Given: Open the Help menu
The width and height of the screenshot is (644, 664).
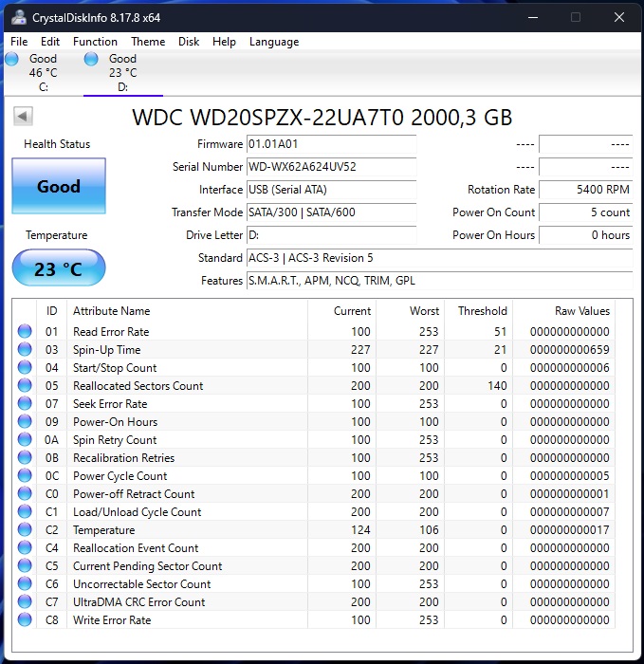Looking at the screenshot, I should (224, 42).
